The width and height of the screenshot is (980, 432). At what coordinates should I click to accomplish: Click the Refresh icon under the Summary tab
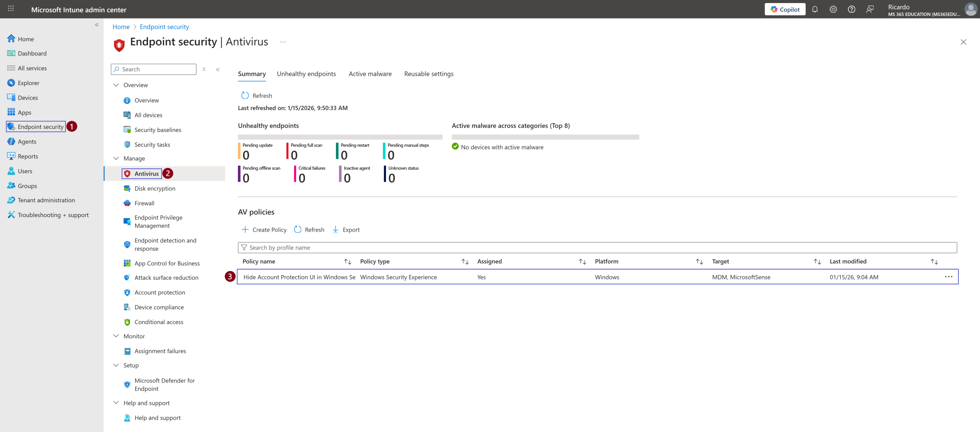(x=245, y=96)
